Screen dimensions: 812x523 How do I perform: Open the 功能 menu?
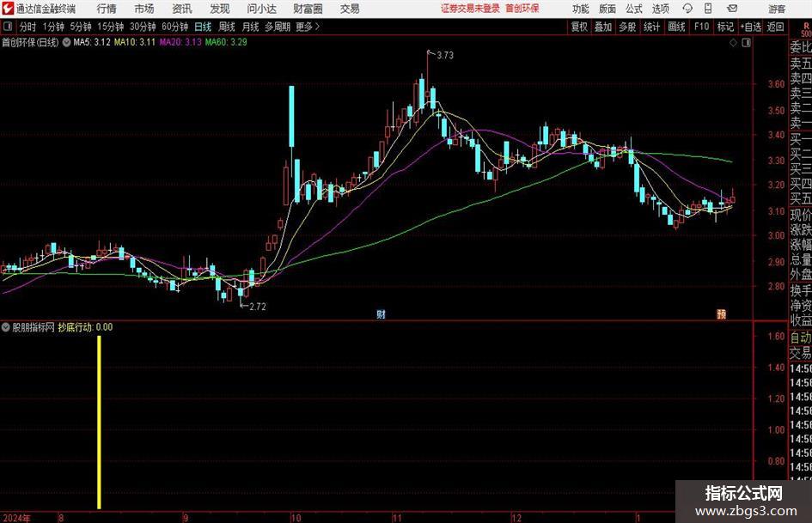click(x=581, y=9)
